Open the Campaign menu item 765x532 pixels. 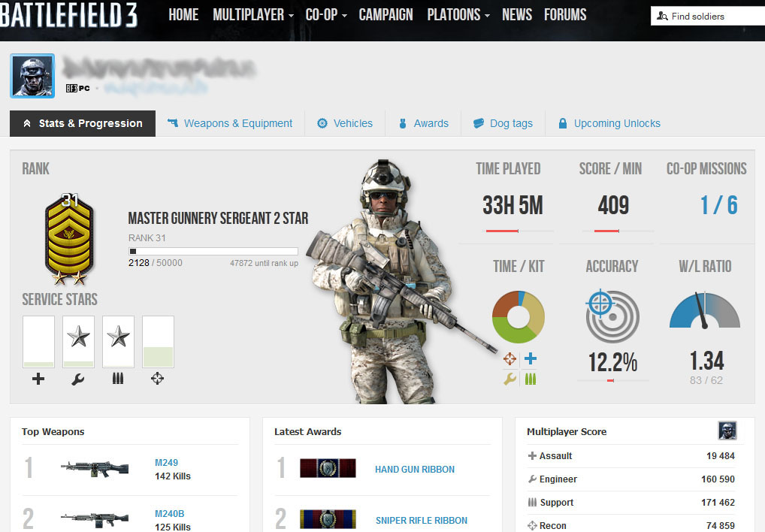(386, 15)
